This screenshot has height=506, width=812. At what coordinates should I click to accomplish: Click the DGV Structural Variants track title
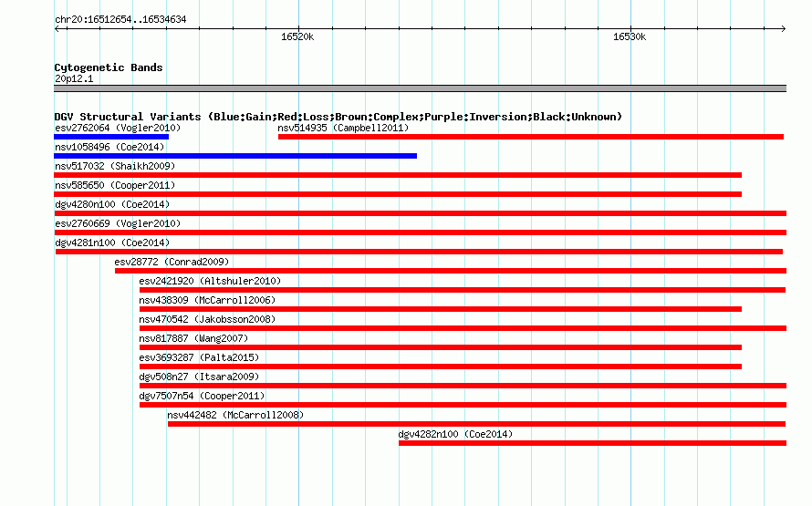coord(338,117)
